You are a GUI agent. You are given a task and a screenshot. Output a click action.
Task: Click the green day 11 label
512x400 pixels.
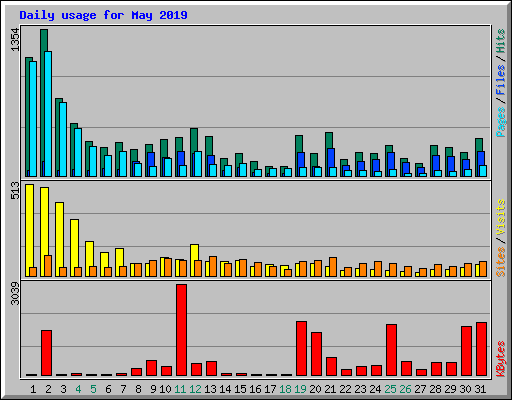click(x=180, y=389)
